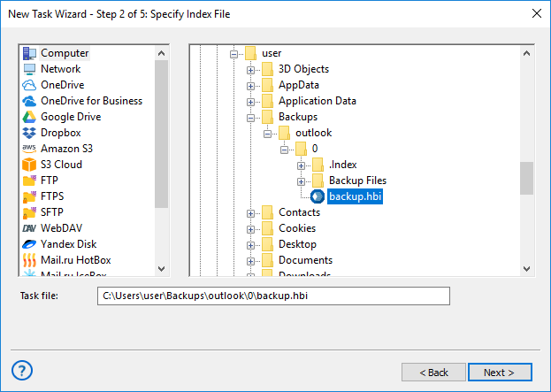
Task: Expand the Backup Files folder
Action: pyautogui.click(x=302, y=181)
